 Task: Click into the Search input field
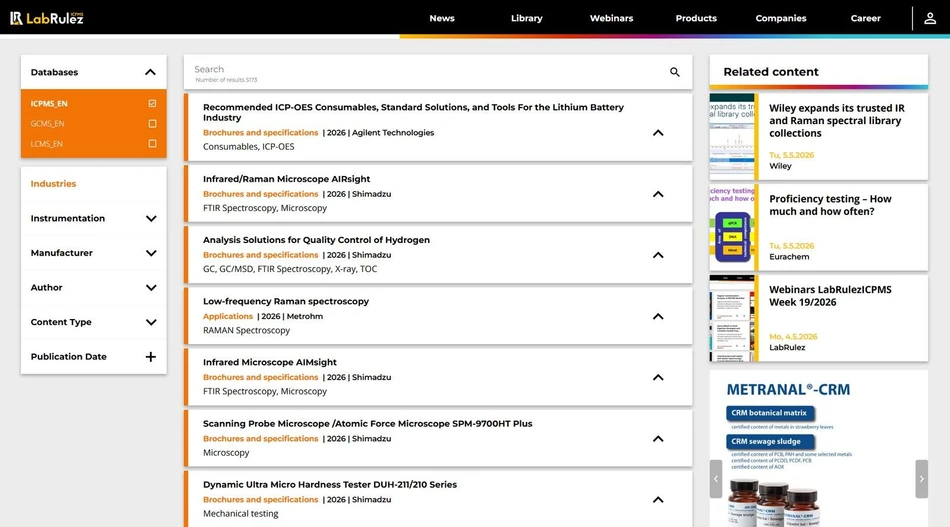point(427,72)
